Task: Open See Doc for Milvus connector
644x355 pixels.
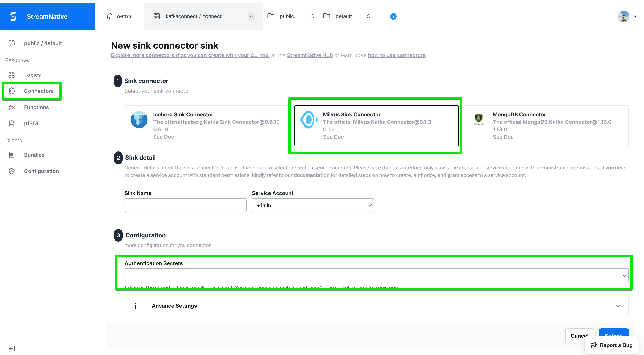Action: pos(333,137)
